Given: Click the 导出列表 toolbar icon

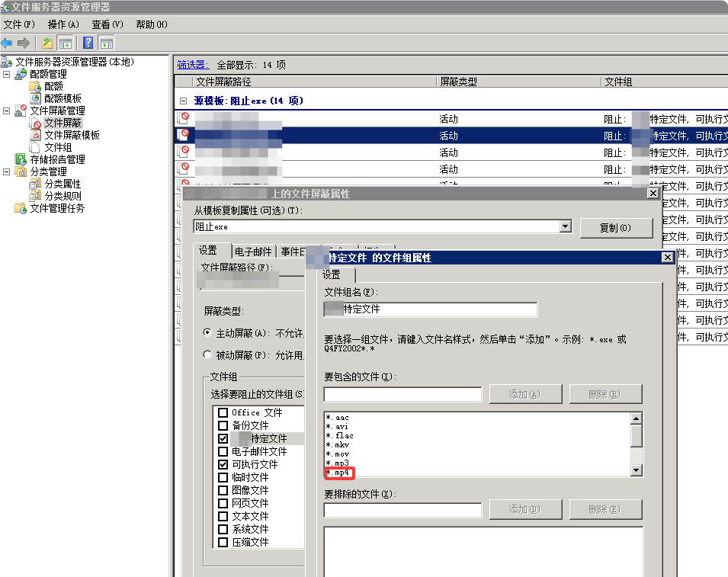Looking at the screenshot, I should click(x=106, y=43).
